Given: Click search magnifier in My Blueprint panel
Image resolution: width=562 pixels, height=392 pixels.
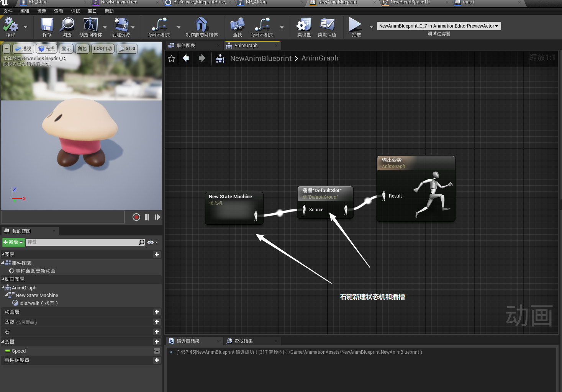Looking at the screenshot, I should coord(142,242).
